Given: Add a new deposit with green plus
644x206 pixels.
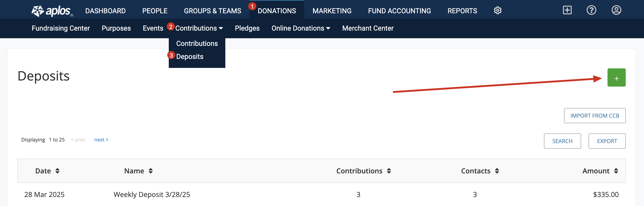Looking at the screenshot, I should 616,78.
